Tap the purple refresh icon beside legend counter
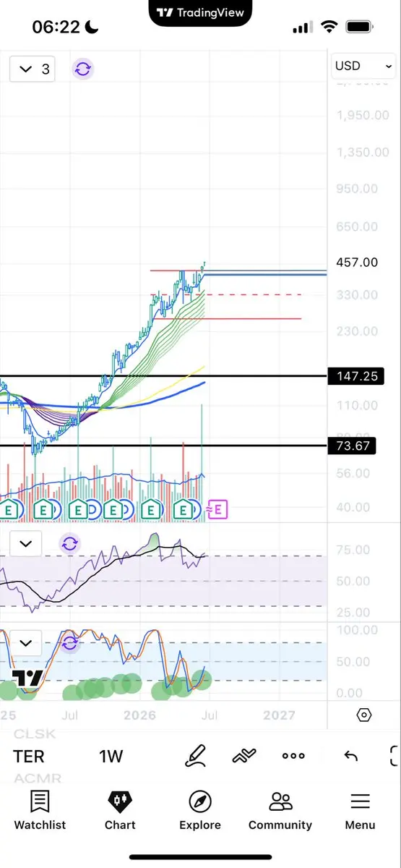Screen dimensions: 401x868 click(83, 69)
